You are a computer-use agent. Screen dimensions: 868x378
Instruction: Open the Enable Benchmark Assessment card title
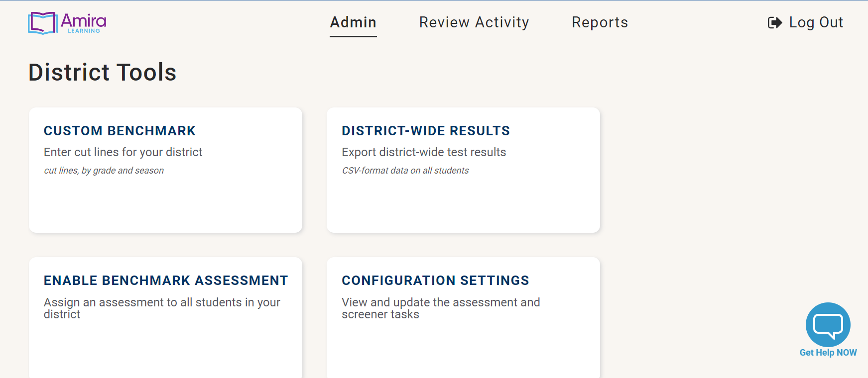[x=166, y=281]
